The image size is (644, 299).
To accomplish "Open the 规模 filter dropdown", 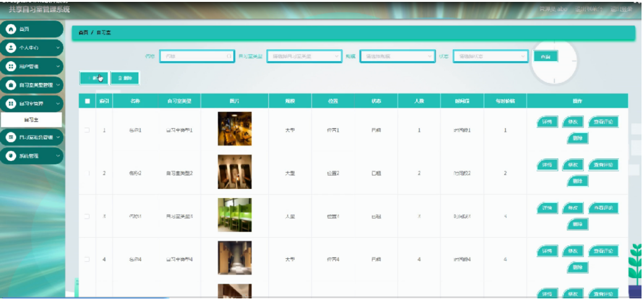I will (397, 56).
